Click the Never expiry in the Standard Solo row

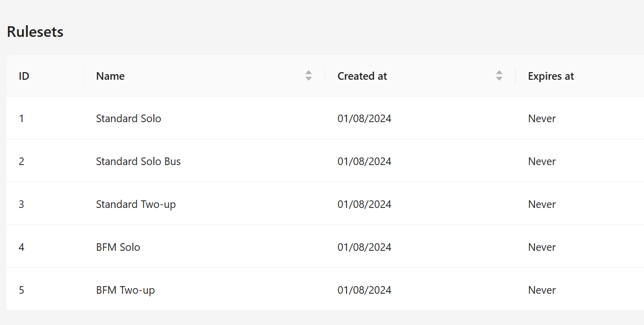pos(542,119)
